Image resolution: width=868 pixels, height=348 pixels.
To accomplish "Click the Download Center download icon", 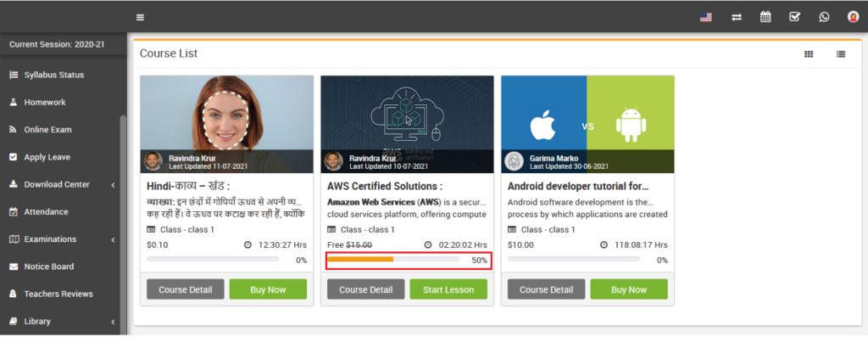I will (14, 184).
